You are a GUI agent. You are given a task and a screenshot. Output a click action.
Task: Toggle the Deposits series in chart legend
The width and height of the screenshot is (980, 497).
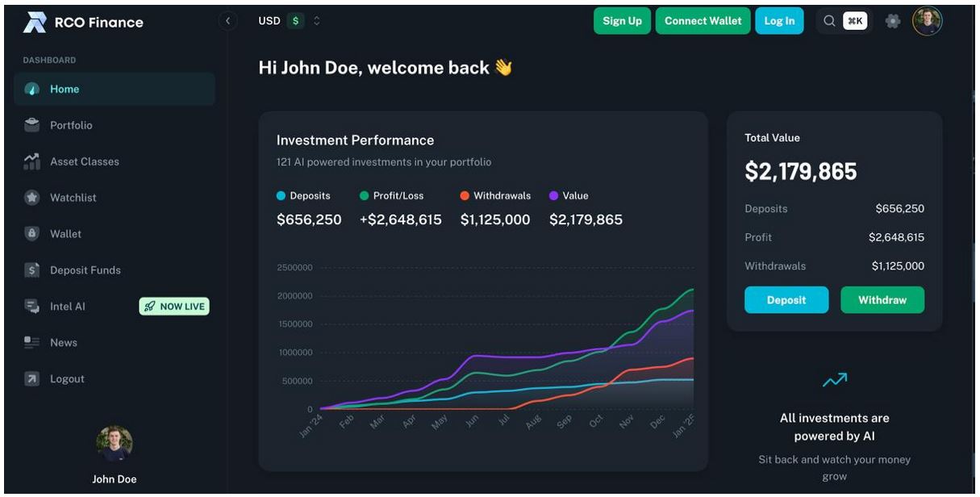point(303,196)
